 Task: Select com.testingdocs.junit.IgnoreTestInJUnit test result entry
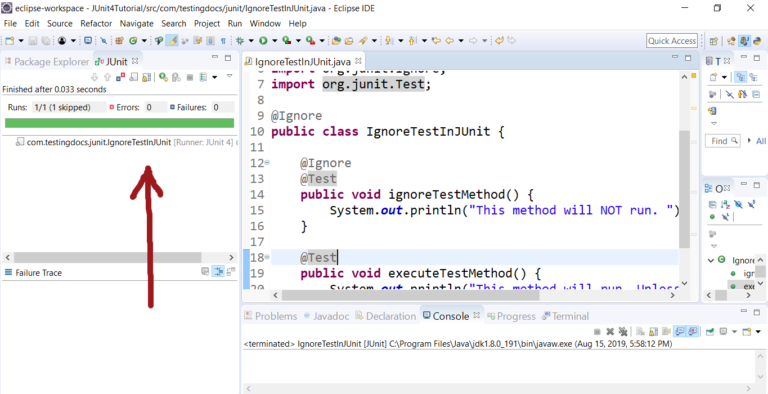tap(98, 143)
